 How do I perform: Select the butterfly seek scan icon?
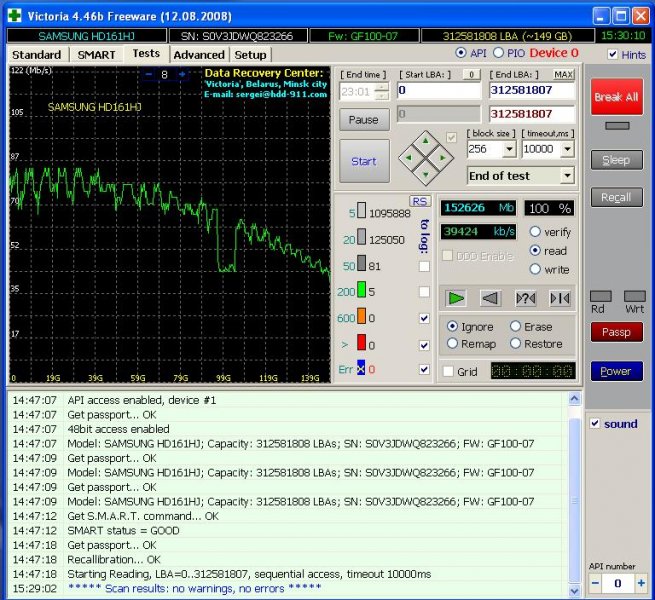559,298
